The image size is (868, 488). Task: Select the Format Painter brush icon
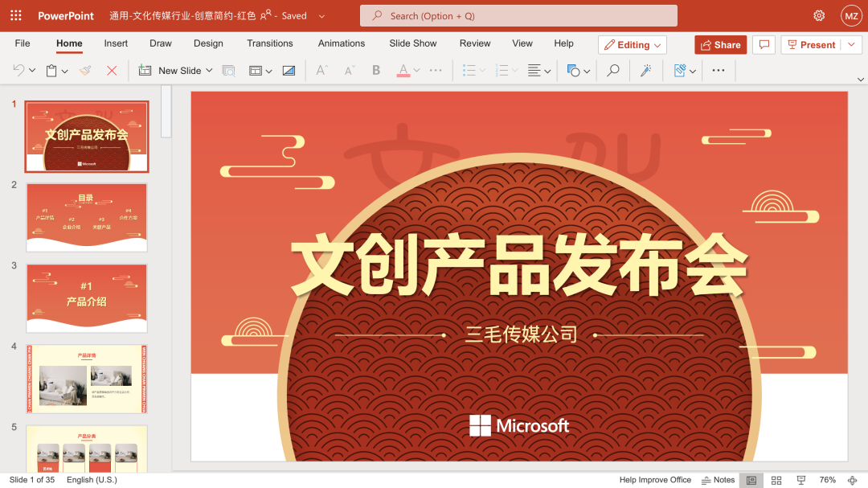pyautogui.click(x=85, y=71)
